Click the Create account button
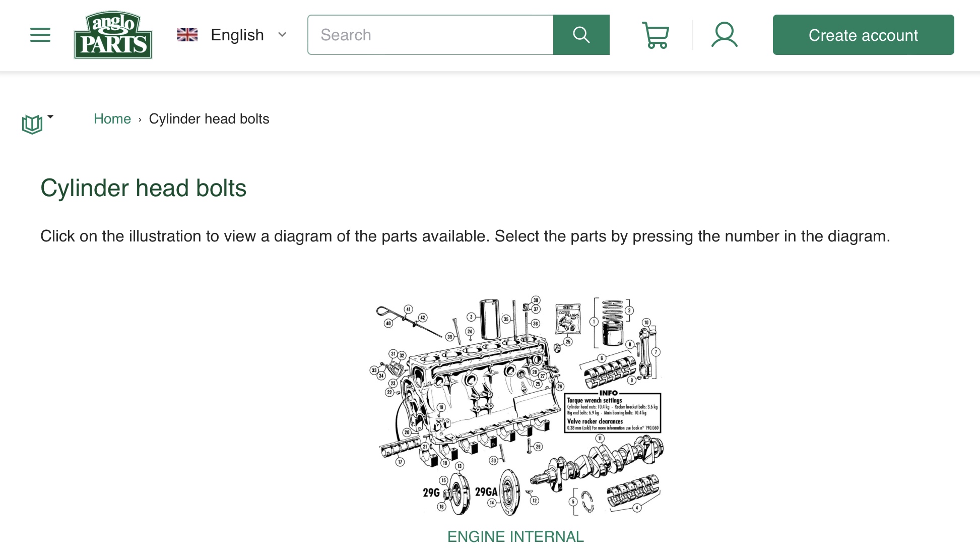This screenshot has width=980, height=555. point(863,35)
